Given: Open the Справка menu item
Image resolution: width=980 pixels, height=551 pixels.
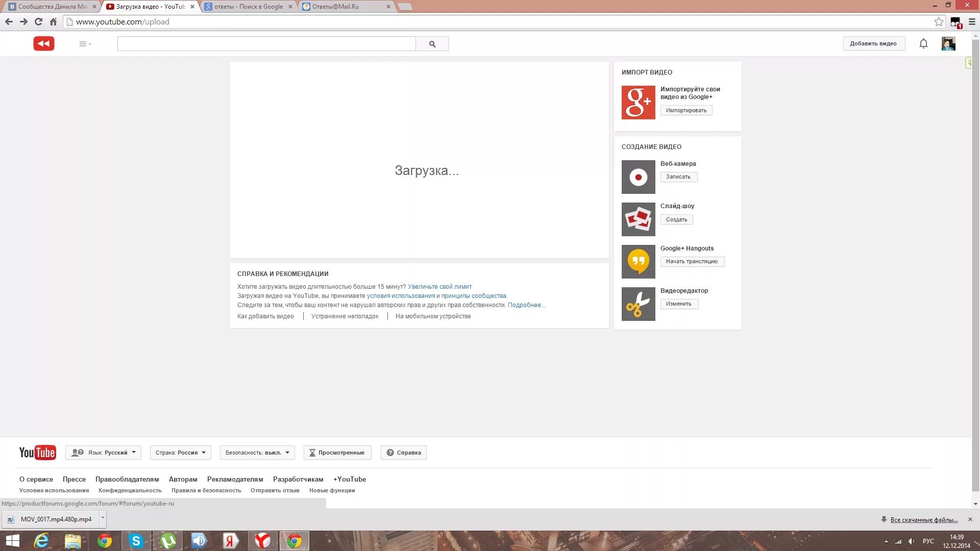Looking at the screenshot, I should coord(404,452).
